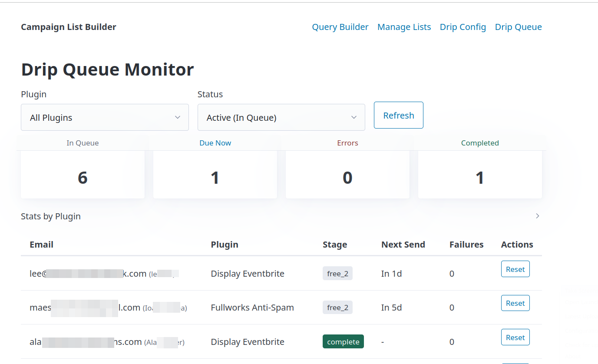Screen dimensions: 598x364
Task: Click the chevron arrow beside Stats by Plugin
Action: (x=537, y=216)
